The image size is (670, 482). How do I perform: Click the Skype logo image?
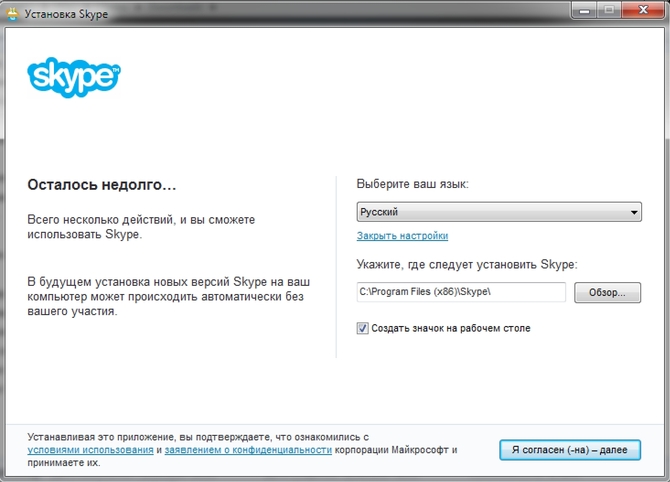point(73,77)
